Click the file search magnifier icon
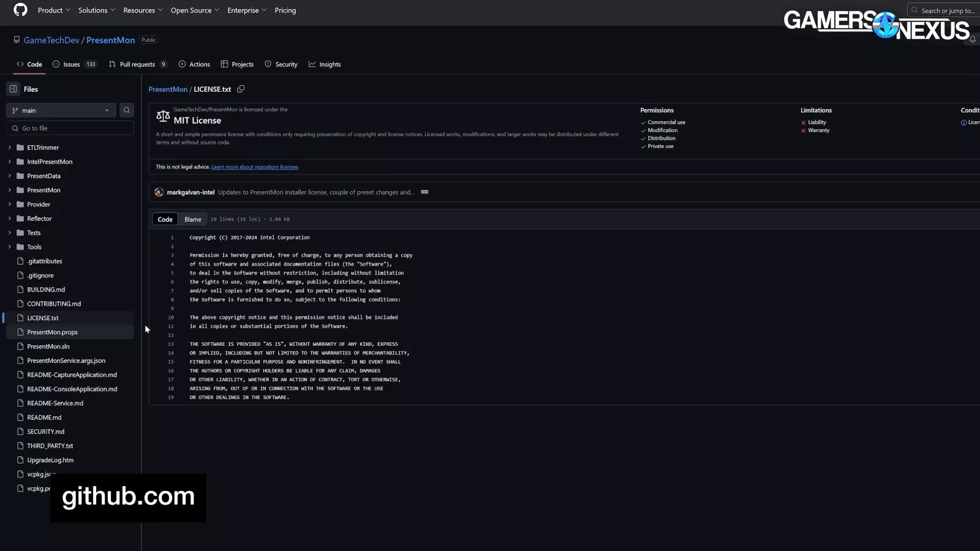This screenshot has height=551, width=980. click(x=127, y=110)
